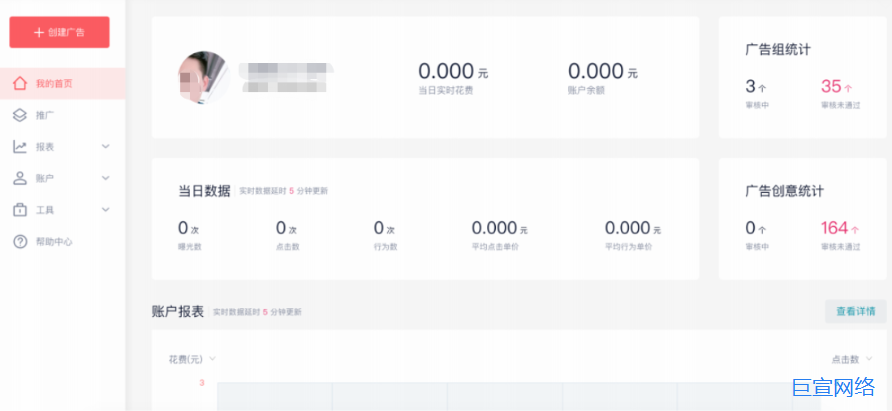Open the 点击数 metric dropdown
Image resolution: width=892 pixels, height=411 pixels.
[x=852, y=359]
